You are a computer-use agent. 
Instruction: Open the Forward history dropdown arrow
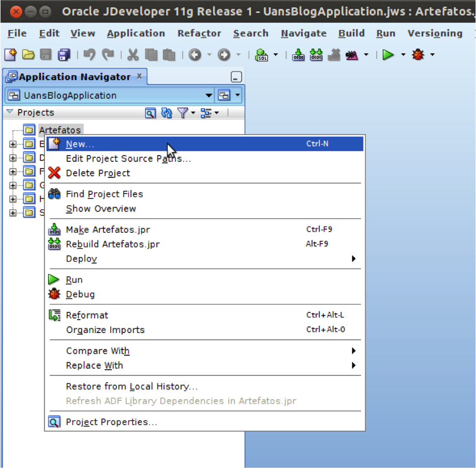pos(239,55)
